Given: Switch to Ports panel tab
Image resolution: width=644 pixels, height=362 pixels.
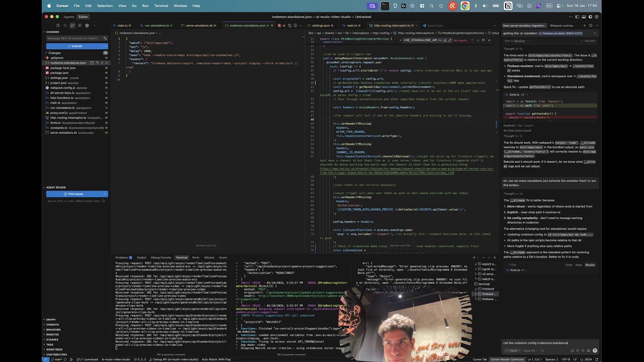Looking at the screenshot, I should [196, 257].
